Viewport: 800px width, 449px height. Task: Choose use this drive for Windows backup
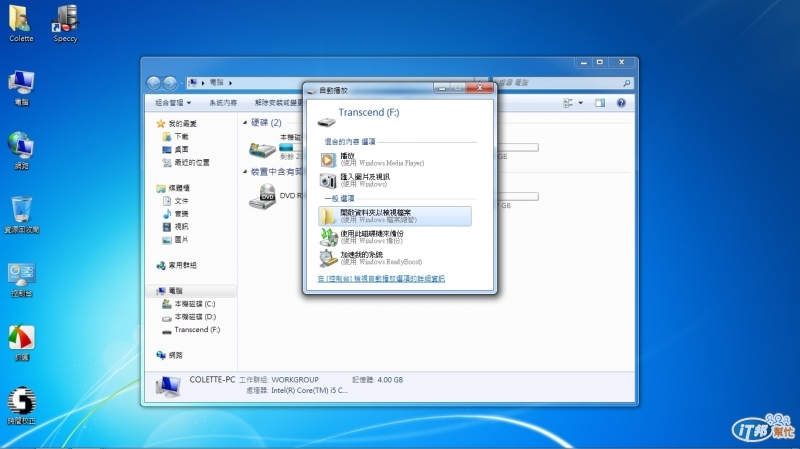click(x=395, y=237)
